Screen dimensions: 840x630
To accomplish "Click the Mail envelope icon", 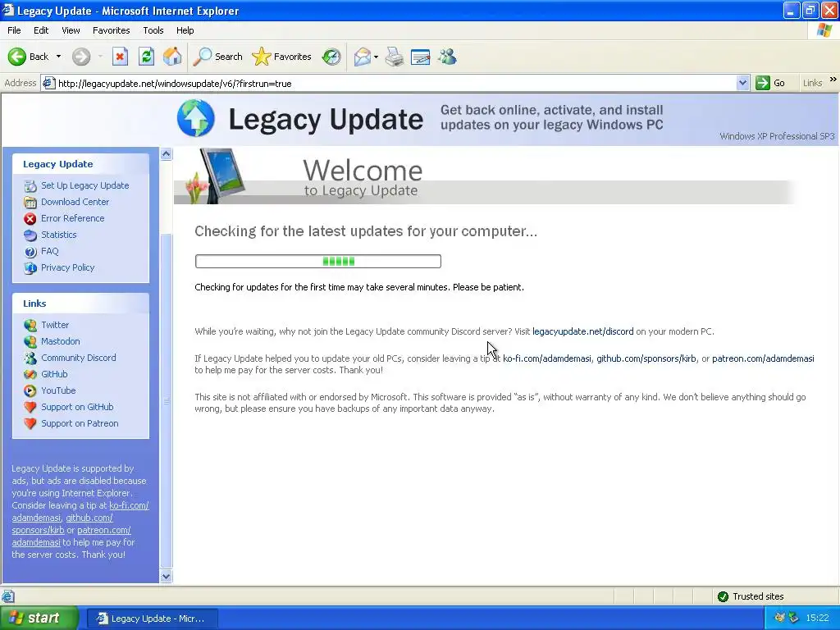I will pos(362,57).
